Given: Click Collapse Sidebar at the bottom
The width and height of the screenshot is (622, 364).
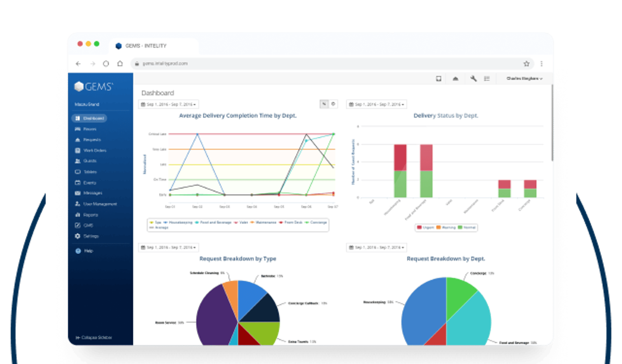Looking at the screenshot, I should pyautogui.click(x=94, y=338).
